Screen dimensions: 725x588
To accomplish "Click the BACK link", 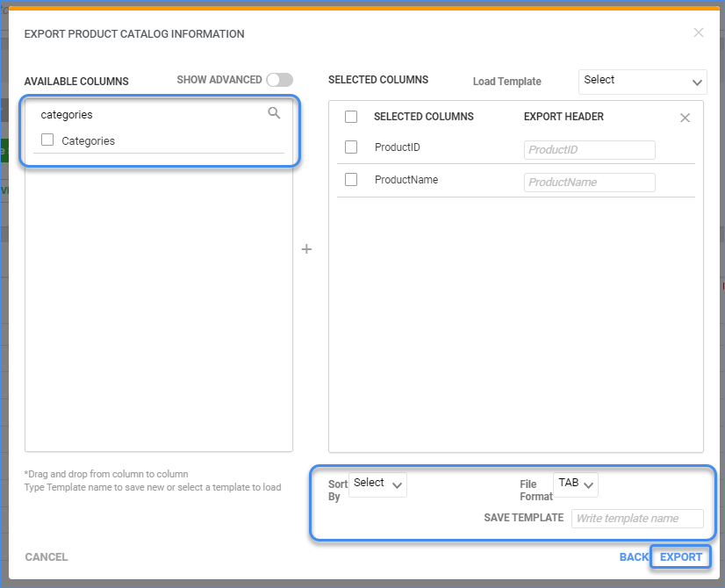I will [x=634, y=556].
